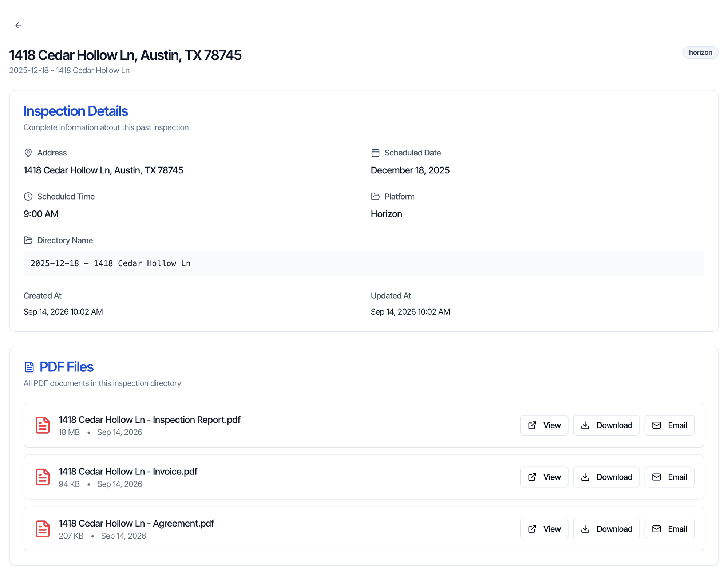Click the map pin icon beside Address
Image resolution: width=728 pixels, height=575 pixels.
(x=28, y=153)
